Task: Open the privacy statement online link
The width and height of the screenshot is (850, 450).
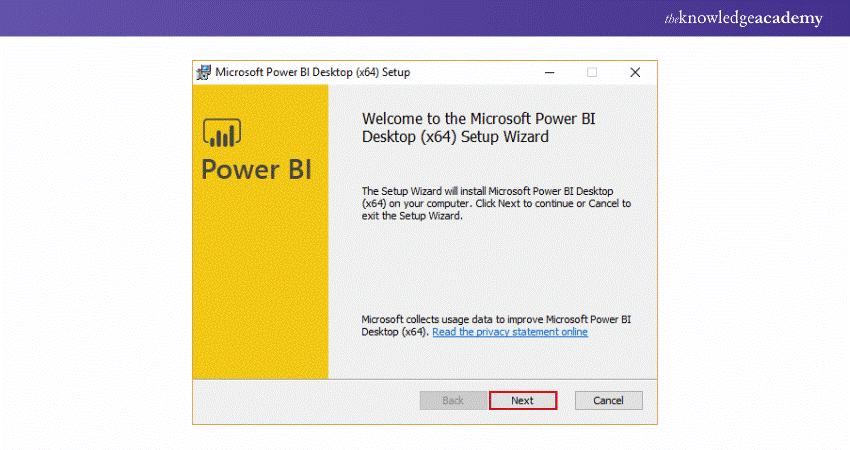Action: click(x=510, y=332)
